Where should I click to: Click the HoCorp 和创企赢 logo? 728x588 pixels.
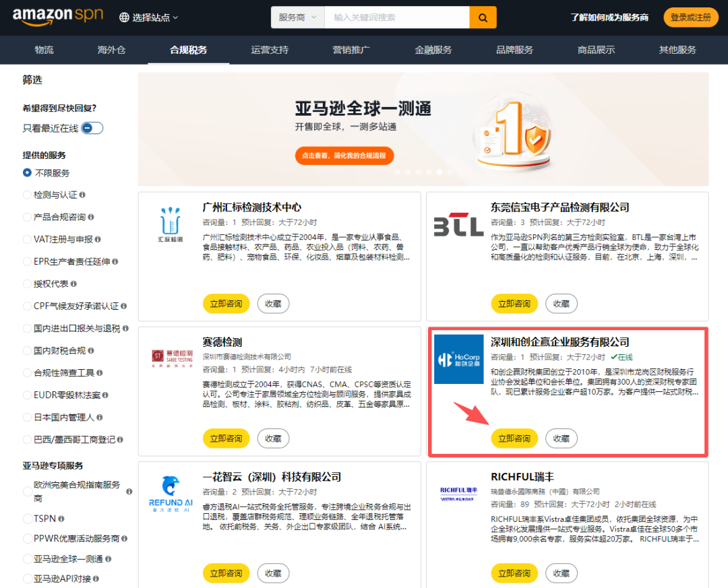[459, 359]
